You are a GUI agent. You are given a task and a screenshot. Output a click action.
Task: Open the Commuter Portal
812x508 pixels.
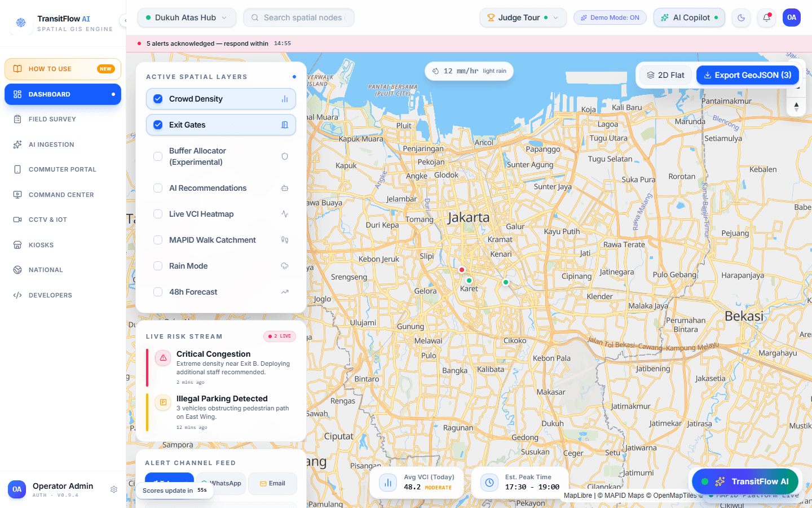(63, 169)
